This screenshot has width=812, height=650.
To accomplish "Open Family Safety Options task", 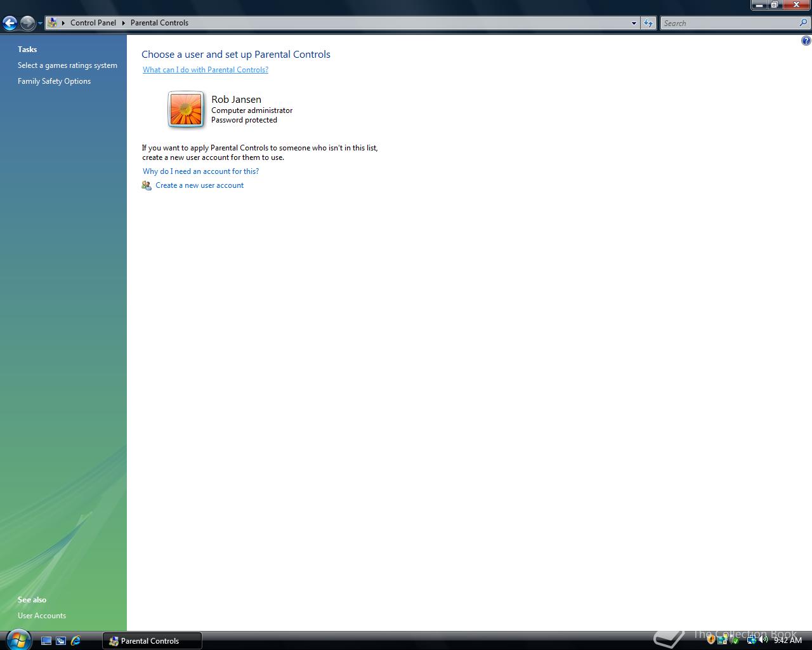I will tap(54, 81).
